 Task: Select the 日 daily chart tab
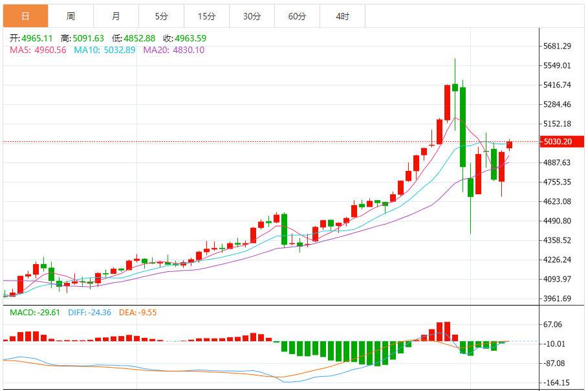25,16
